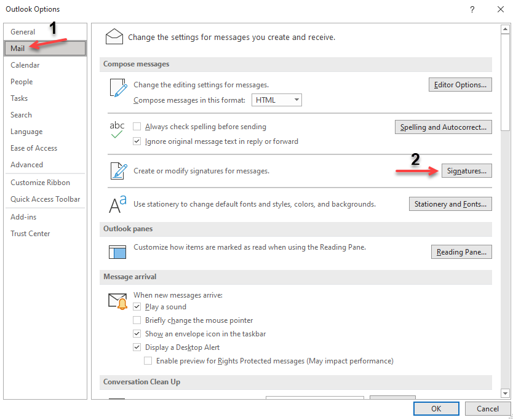Switch to Language settings

pos(45,132)
